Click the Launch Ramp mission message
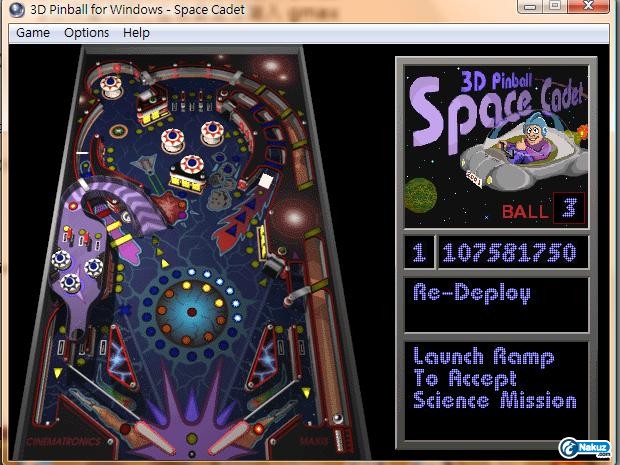Viewport: 620px width, 465px height. [x=494, y=379]
